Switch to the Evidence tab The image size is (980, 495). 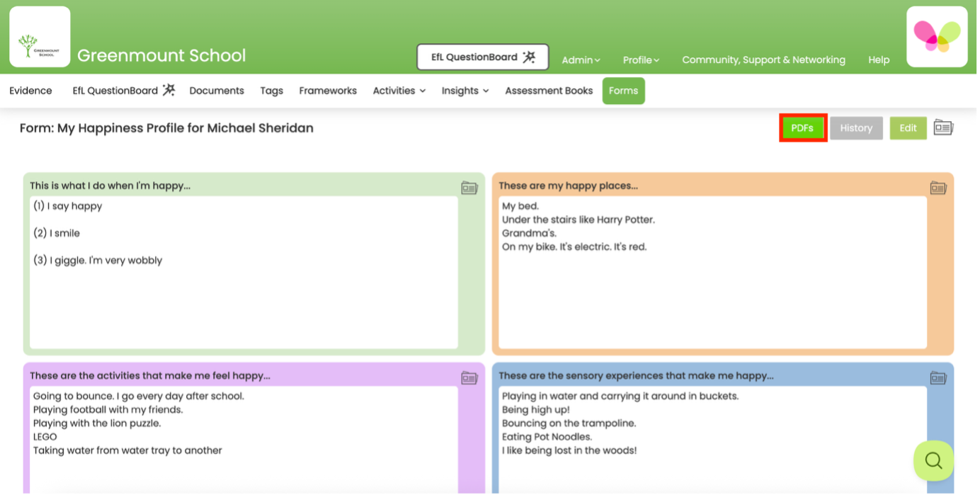coord(30,91)
